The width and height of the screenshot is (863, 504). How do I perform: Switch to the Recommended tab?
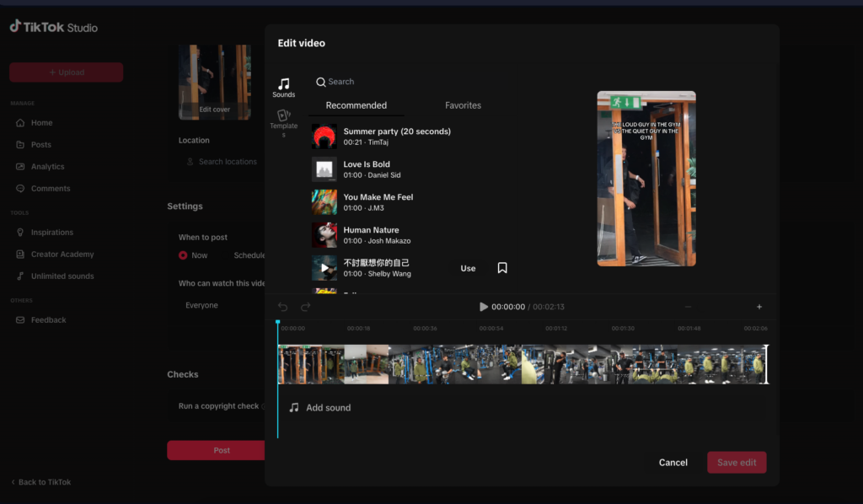coord(356,105)
